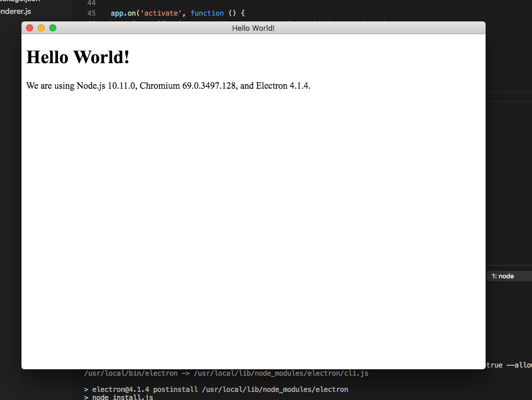This screenshot has width=532, height=400.
Task: Click line number 45 in the editor gutter
Action: click(91, 13)
